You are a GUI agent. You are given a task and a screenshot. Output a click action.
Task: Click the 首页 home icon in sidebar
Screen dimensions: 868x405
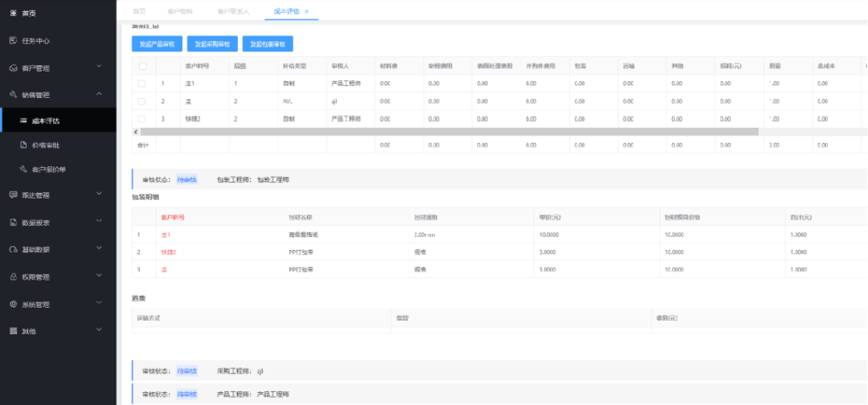[14, 14]
